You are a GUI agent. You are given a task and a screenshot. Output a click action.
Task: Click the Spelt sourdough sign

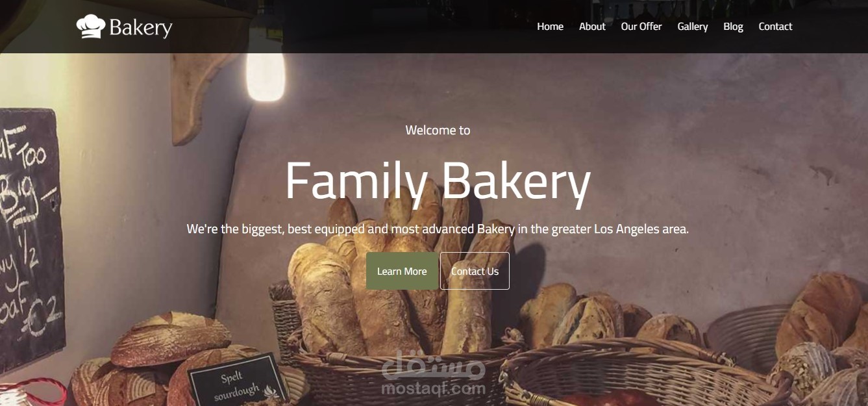(x=236, y=381)
